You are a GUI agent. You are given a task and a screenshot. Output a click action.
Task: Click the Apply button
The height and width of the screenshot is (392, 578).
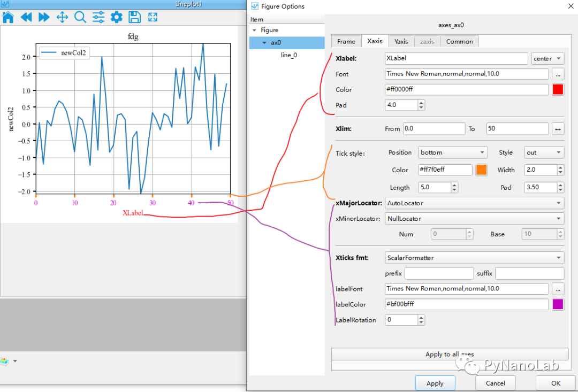coord(435,383)
